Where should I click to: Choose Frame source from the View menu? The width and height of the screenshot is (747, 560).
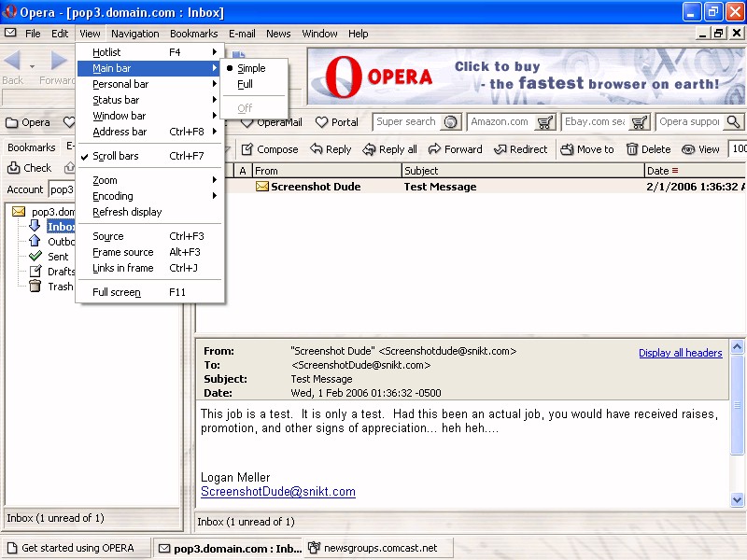pos(149,252)
